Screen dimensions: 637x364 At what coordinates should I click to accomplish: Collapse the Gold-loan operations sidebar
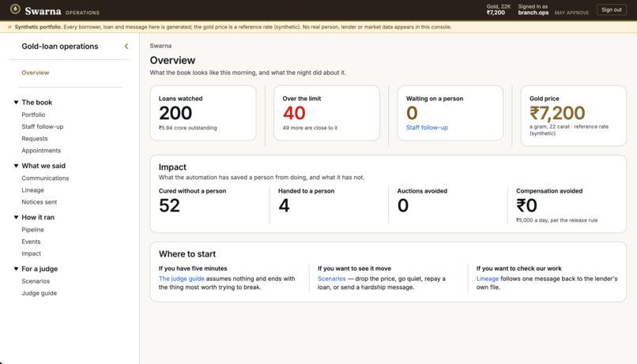pyautogui.click(x=126, y=47)
